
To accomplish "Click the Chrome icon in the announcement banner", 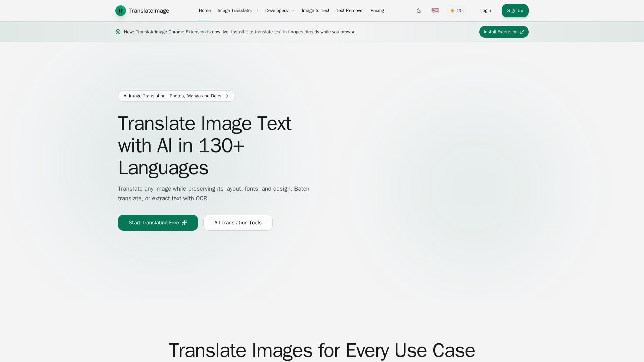I will coord(118,32).
